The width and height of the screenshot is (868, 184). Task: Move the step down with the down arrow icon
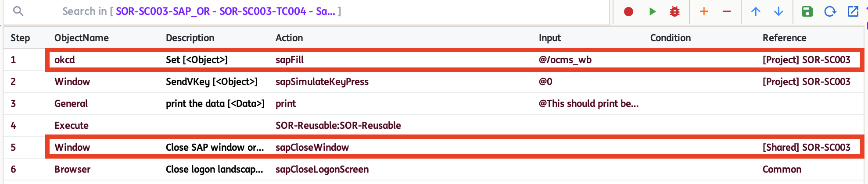point(778,11)
